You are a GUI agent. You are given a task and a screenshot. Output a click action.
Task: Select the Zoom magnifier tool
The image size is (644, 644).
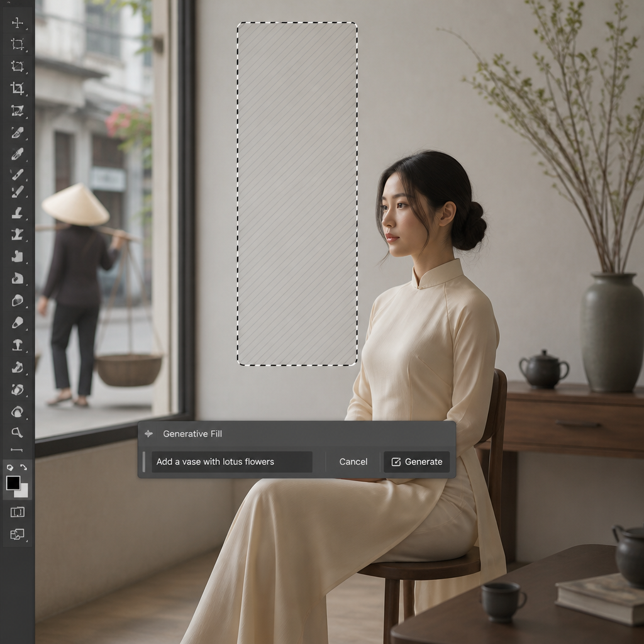tap(17, 432)
